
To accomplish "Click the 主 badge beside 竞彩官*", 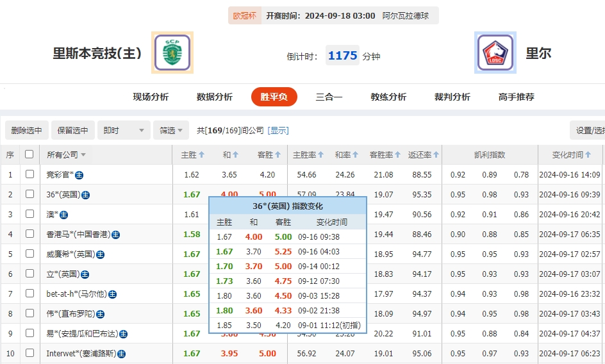I will 79,175.
